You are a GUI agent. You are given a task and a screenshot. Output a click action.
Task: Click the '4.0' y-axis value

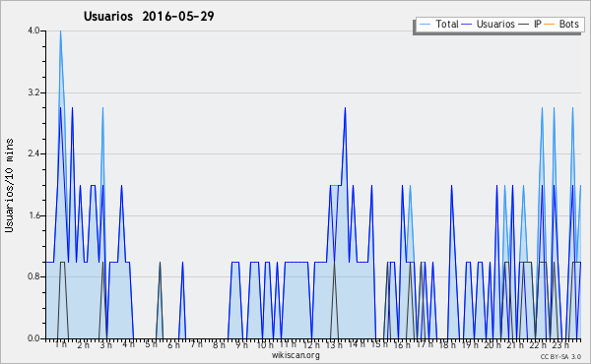pos(33,30)
